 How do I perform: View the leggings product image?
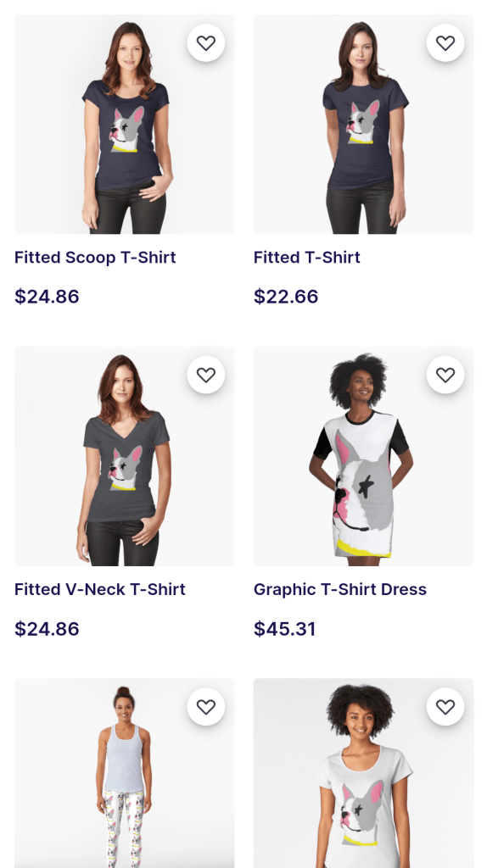125,773
